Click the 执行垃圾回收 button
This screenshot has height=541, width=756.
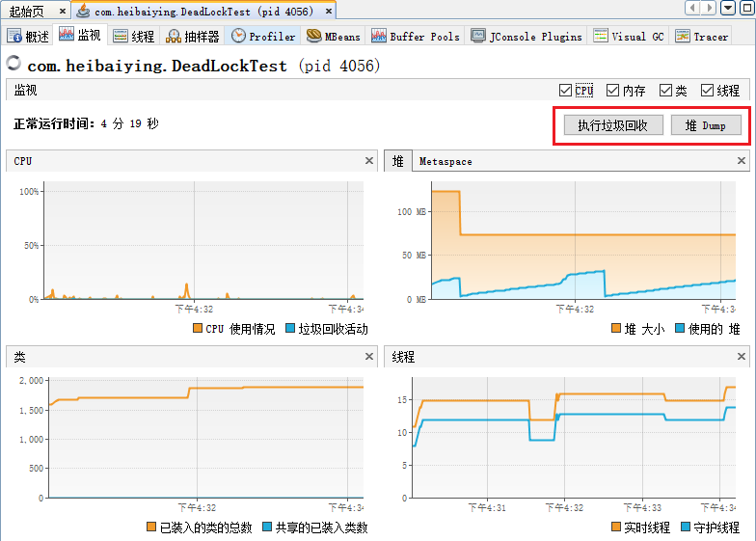(606, 125)
